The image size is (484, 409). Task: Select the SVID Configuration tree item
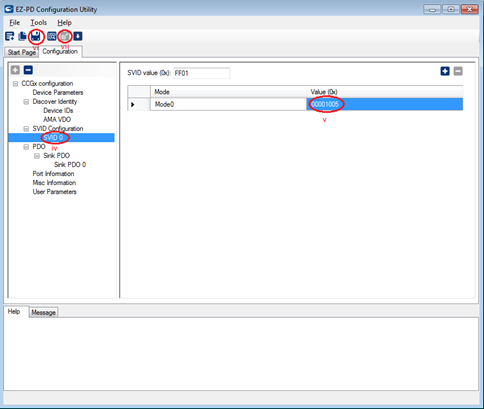pos(58,129)
